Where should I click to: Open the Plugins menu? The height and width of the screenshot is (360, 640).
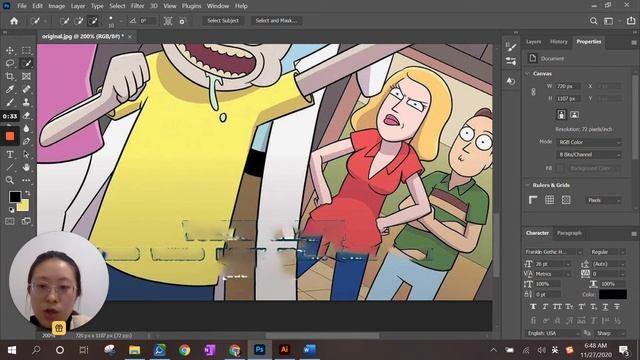coord(191,6)
